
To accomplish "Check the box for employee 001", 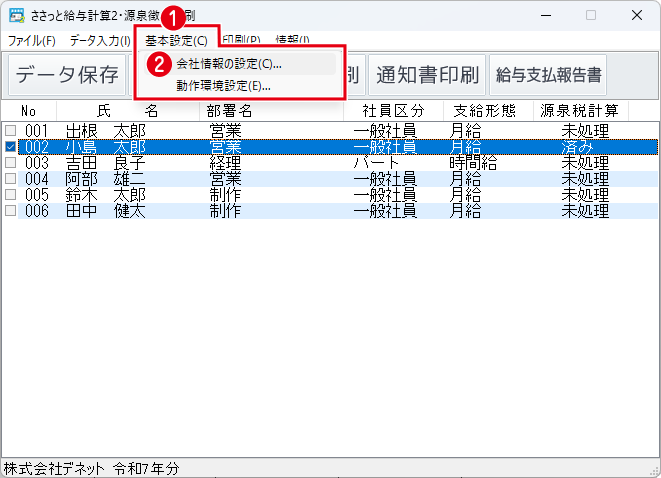I will tap(10, 131).
